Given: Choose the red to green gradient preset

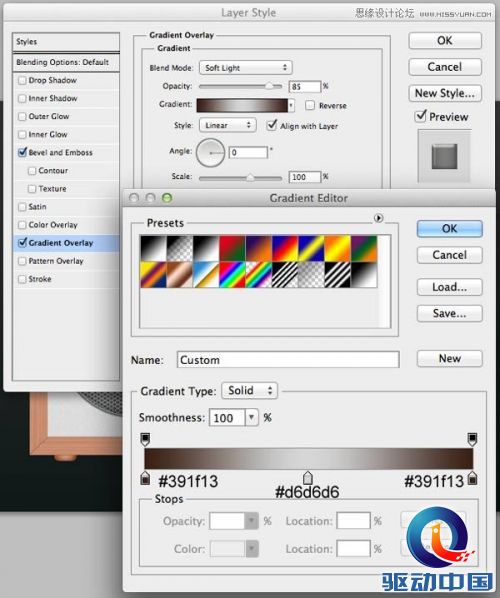Looking at the screenshot, I should click(x=232, y=248).
